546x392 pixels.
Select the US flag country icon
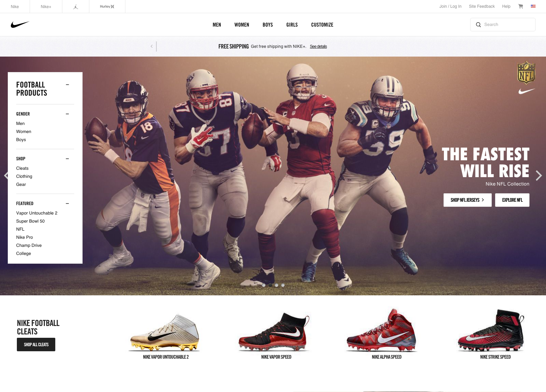[533, 6]
